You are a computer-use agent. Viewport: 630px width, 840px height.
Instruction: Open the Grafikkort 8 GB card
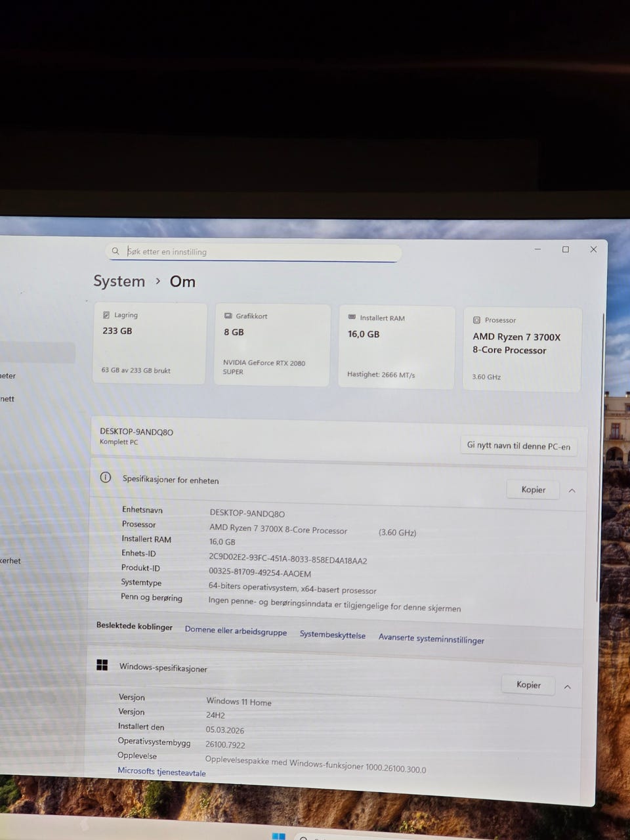272,345
